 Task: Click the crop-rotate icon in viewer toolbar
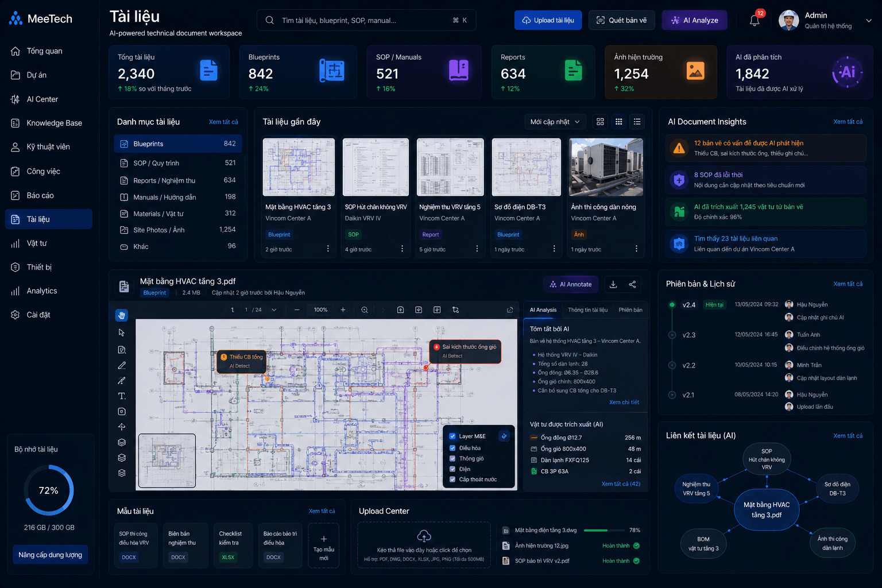[x=455, y=310]
